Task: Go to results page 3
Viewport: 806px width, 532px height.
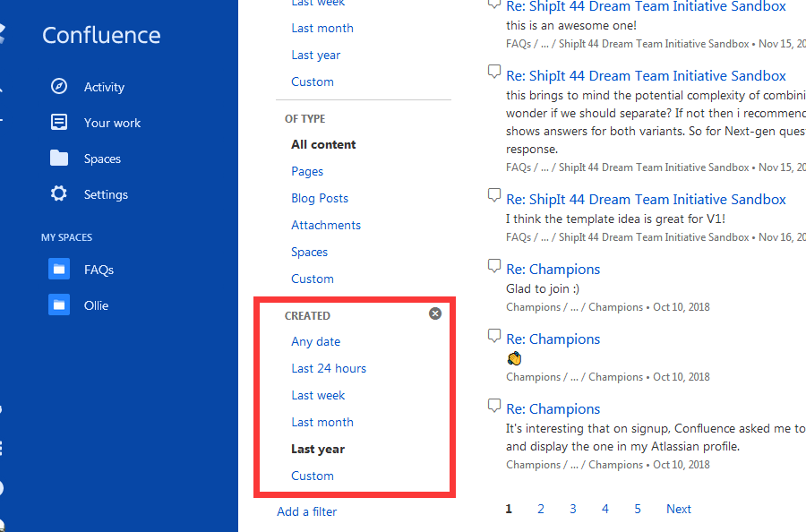Action: 572,509
